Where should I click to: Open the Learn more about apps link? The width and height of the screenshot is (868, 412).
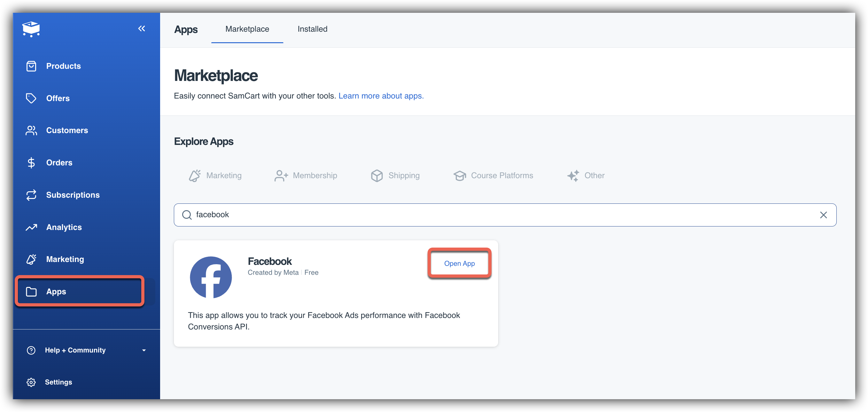click(x=381, y=96)
